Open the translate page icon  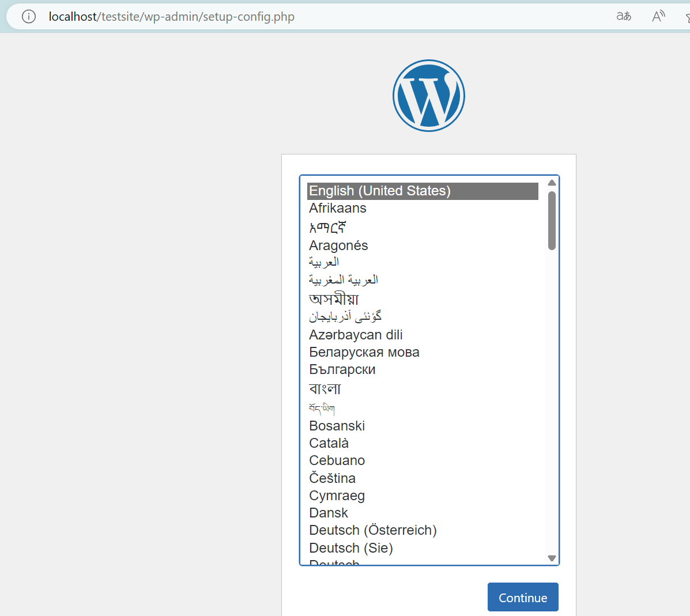point(624,17)
